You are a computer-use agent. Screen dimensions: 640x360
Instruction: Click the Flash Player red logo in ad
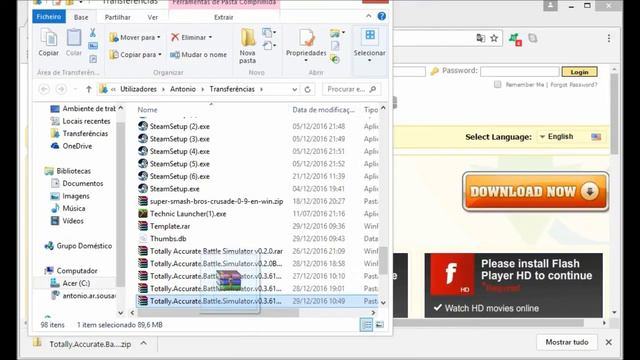click(x=453, y=274)
